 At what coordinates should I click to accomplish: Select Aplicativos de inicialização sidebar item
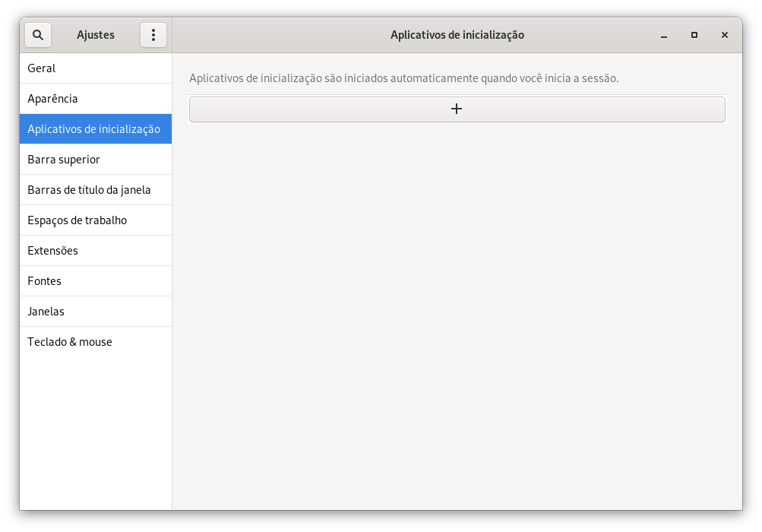(96, 129)
